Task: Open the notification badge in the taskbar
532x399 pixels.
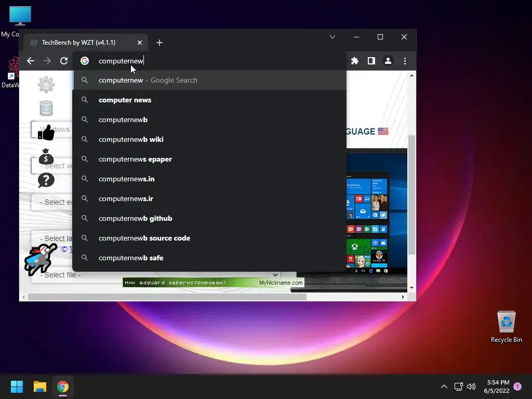Action: [517, 387]
